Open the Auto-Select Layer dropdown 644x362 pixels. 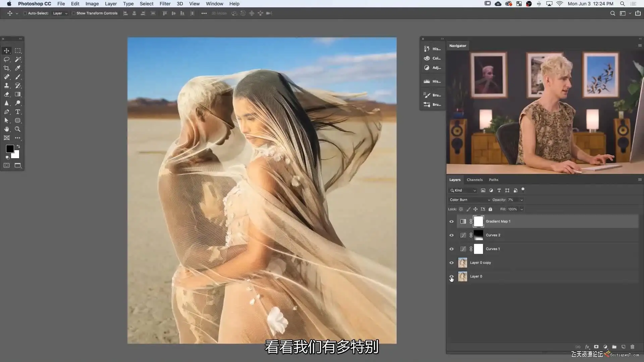coord(60,13)
